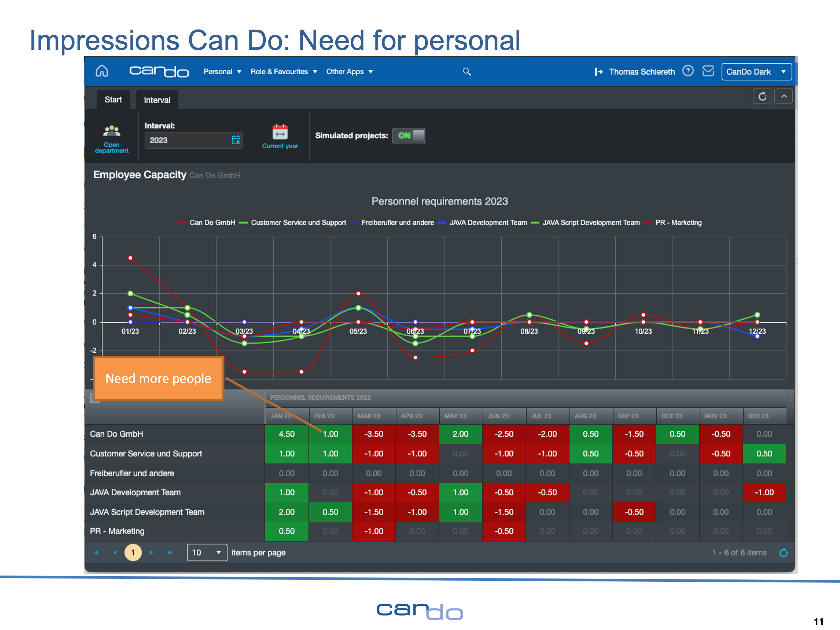
Task: Open the Personal dropdown menu
Action: [222, 72]
